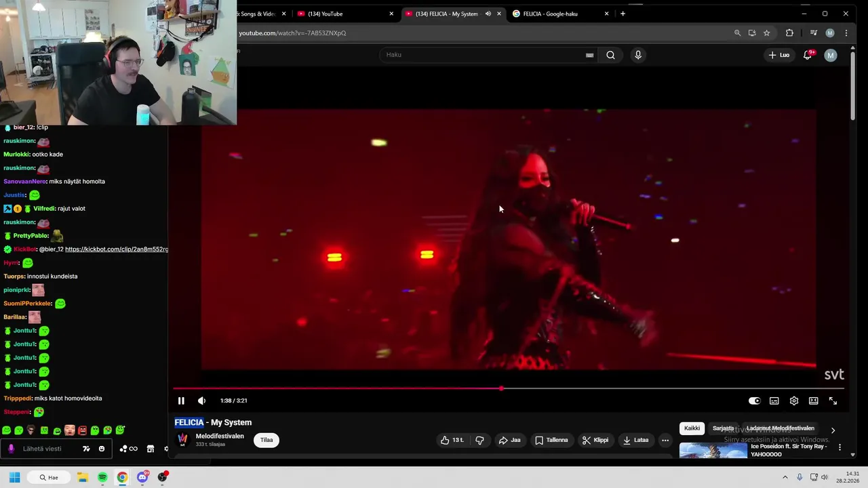Share the video with Jaa
The width and height of the screenshot is (868, 488).
click(x=509, y=440)
